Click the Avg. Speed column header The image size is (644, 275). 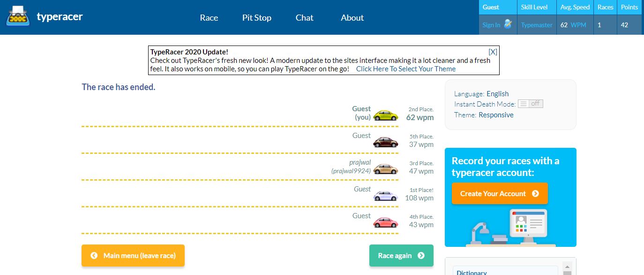(x=575, y=7)
